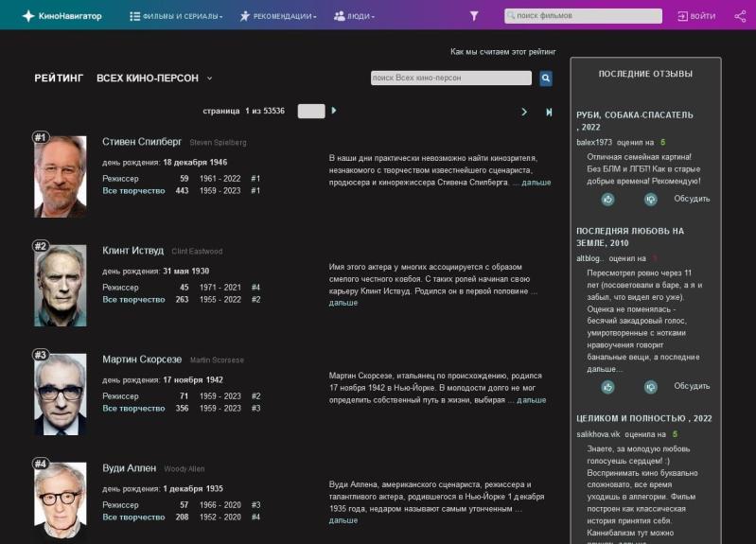Click birthday text 18 декабря 1946
This screenshot has width=756, height=544.
[x=195, y=162]
